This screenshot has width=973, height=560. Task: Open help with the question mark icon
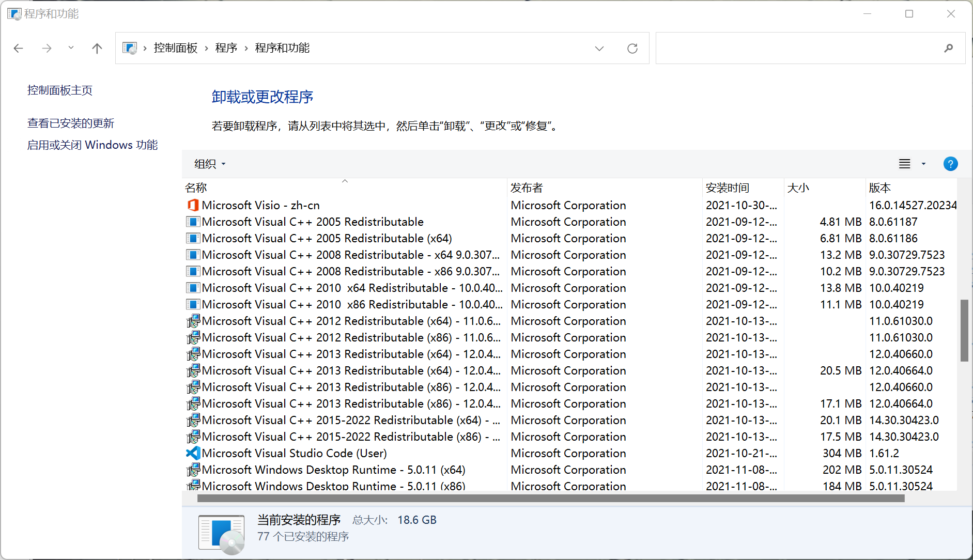tap(950, 164)
